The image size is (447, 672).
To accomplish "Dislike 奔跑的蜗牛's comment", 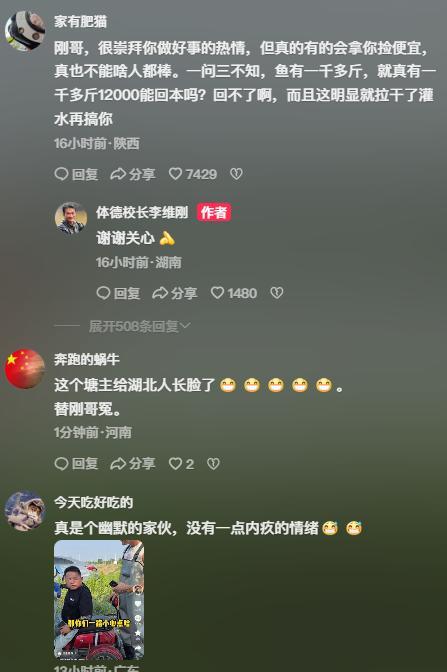I will pos(213,464).
